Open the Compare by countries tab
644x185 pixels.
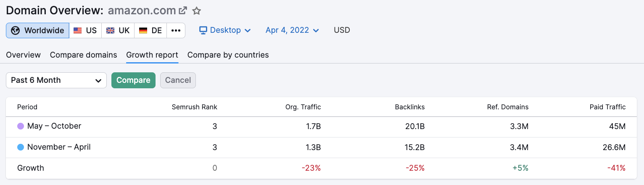(x=228, y=55)
